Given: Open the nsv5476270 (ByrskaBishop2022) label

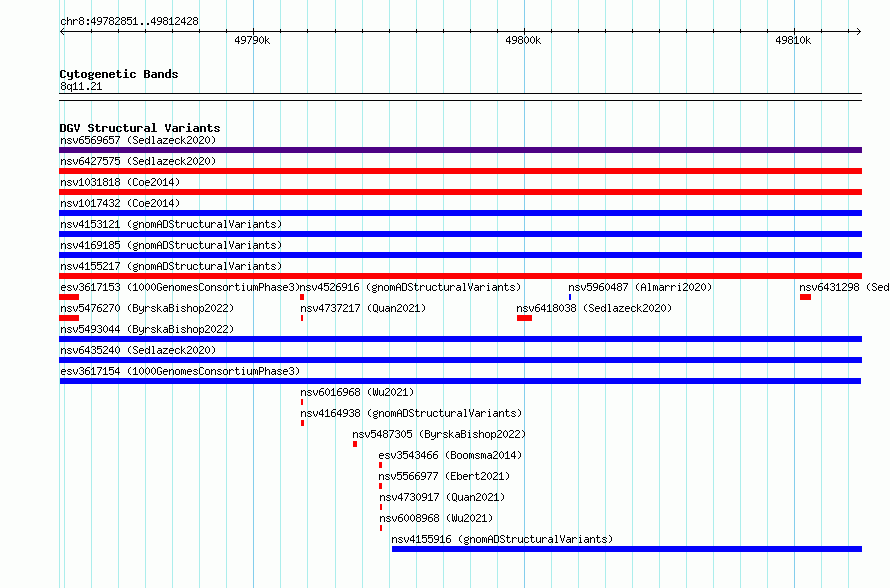Looking at the screenshot, I should tap(147, 308).
